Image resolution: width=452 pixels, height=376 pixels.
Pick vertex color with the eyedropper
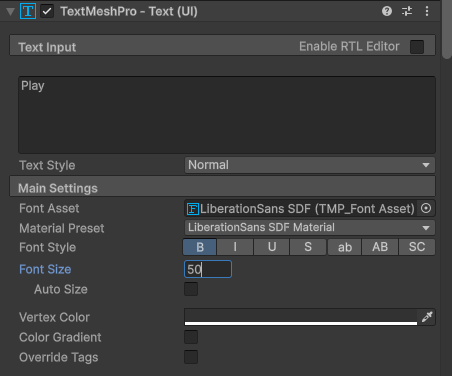click(x=427, y=317)
